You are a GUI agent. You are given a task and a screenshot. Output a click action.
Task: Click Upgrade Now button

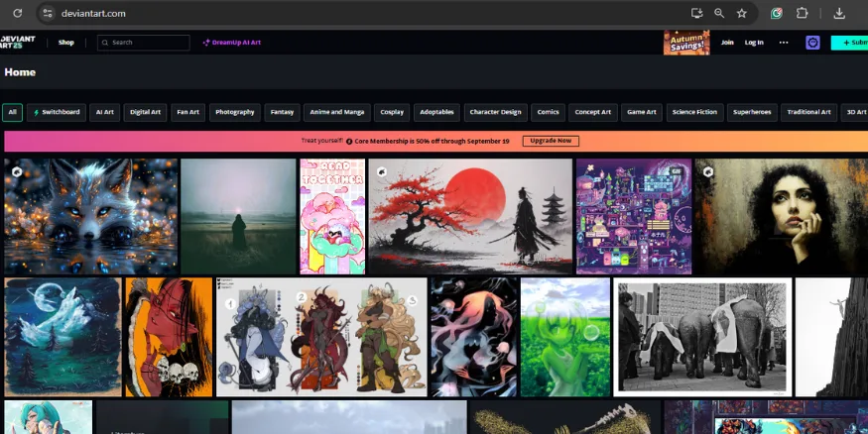[551, 141]
